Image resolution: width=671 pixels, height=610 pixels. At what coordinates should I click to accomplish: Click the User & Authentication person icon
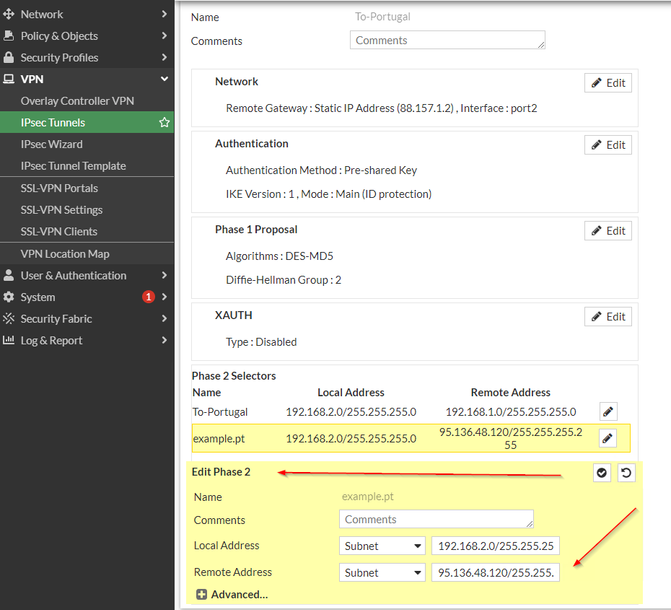click(9, 275)
